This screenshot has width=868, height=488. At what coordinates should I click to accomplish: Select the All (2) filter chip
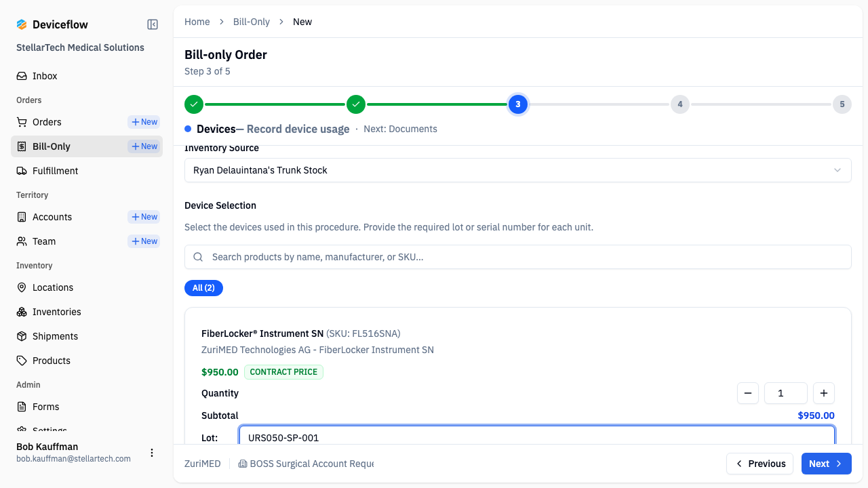pyautogui.click(x=203, y=288)
